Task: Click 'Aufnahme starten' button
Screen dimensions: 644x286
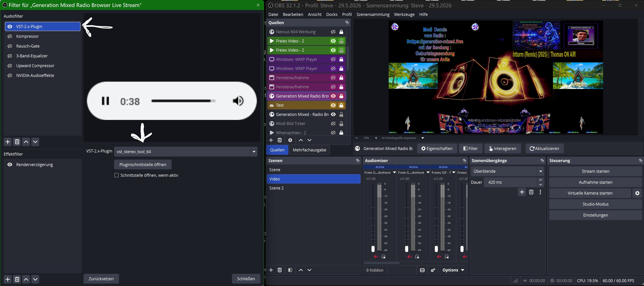Action: (x=595, y=182)
